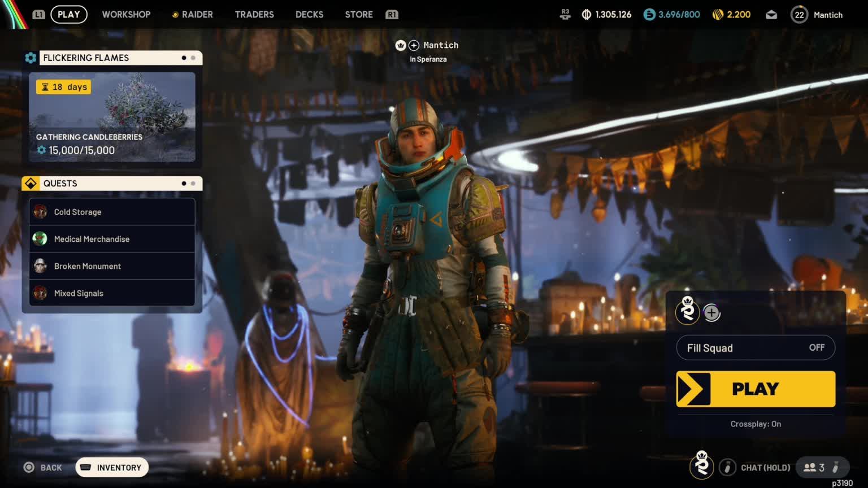
Task: Open the mail envelope icon
Action: (771, 15)
